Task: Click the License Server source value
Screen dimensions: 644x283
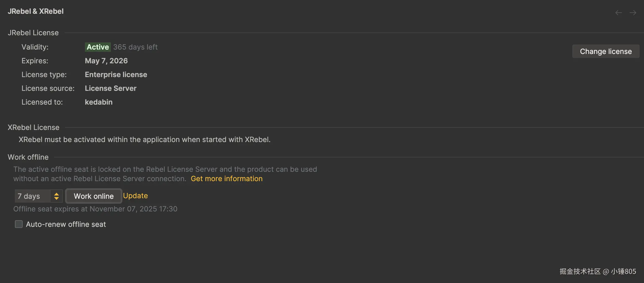Action: 111,88
